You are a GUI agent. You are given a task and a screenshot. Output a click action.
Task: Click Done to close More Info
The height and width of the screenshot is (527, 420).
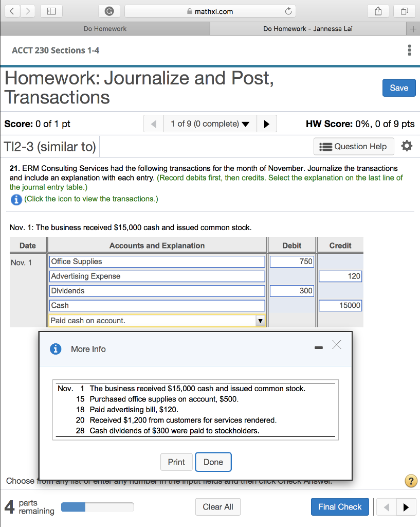point(213,462)
